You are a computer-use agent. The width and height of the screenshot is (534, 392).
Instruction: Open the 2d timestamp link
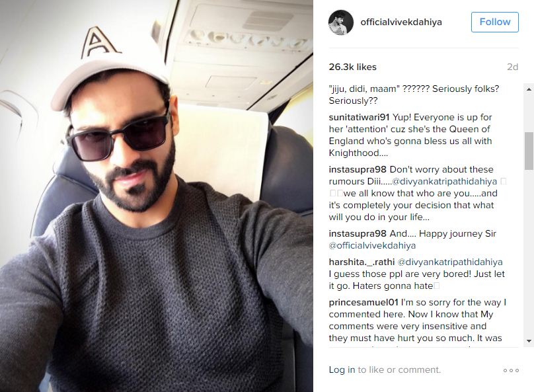(513, 67)
